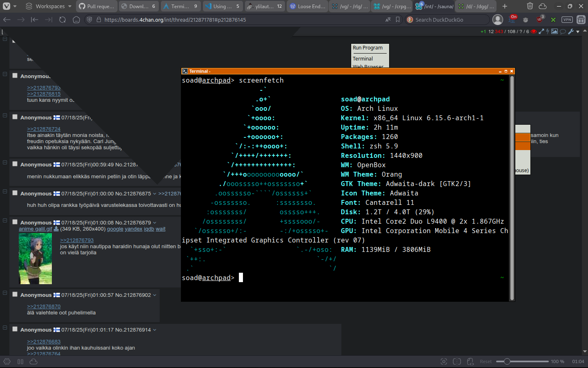
Task: Tick checkbox of post quoting >>212876724
Action: coord(15,117)
